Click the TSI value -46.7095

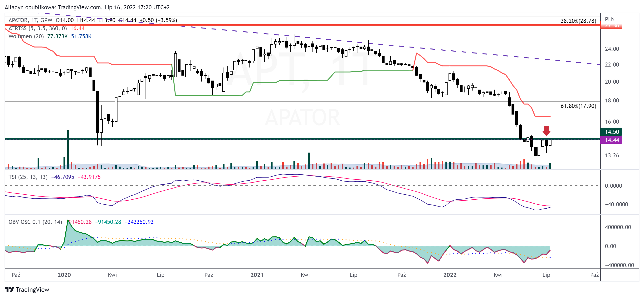(x=63, y=177)
